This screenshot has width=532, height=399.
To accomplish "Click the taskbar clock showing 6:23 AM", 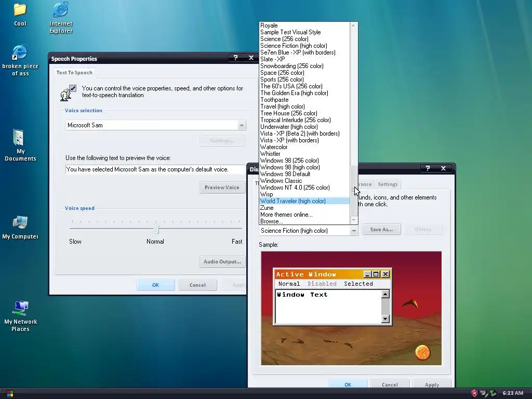I will click(513, 393).
